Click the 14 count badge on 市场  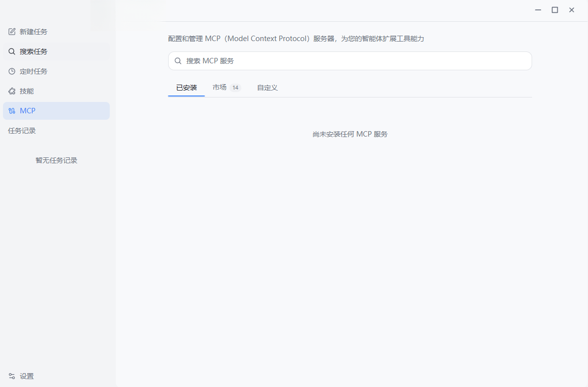point(235,88)
